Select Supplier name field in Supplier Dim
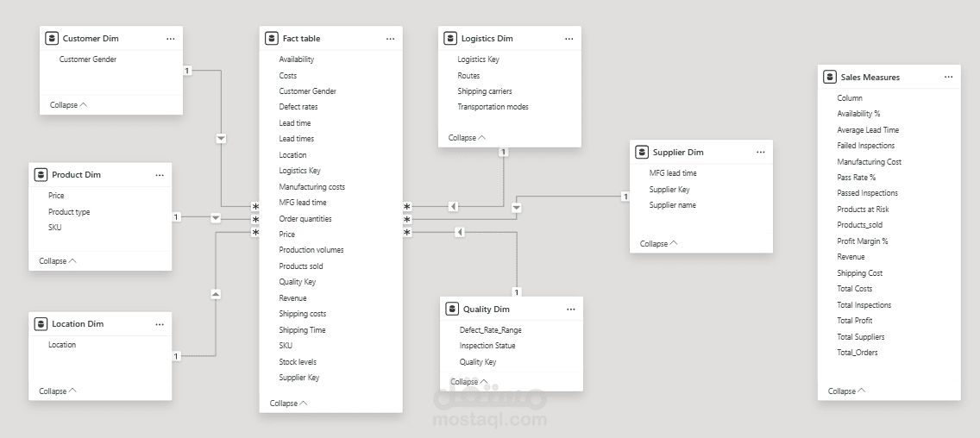The width and height of the screenshot is (980, 438). (672, 205)
